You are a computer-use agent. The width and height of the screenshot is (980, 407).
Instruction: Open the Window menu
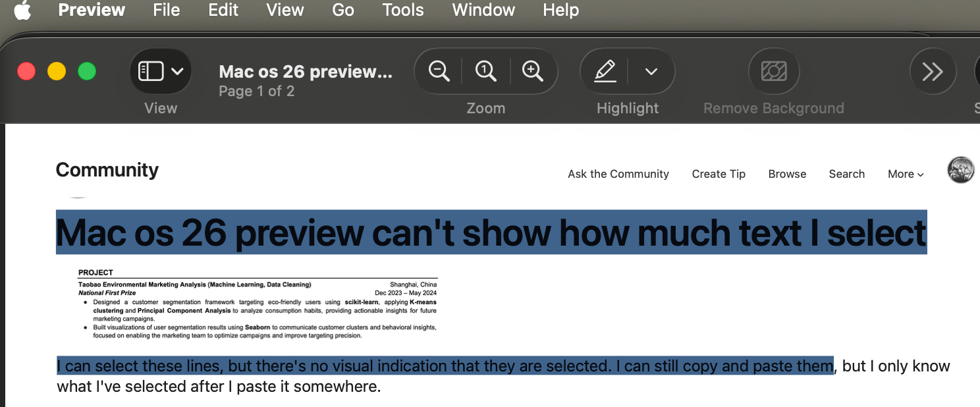pyautogui.click(x=483, y=10)
